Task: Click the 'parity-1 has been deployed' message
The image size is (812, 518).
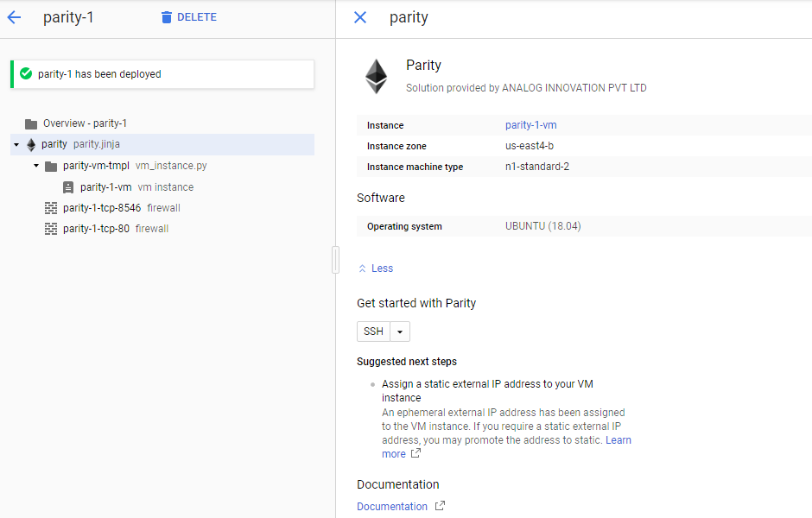Action: (99, 74)
